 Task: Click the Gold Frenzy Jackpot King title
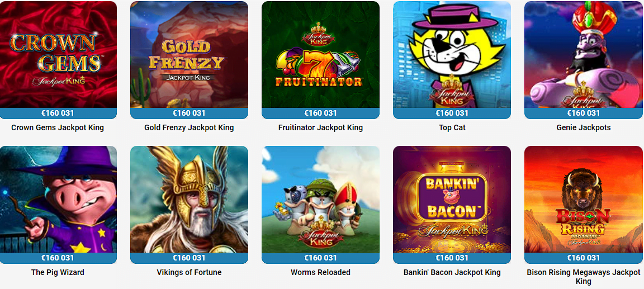189,127
